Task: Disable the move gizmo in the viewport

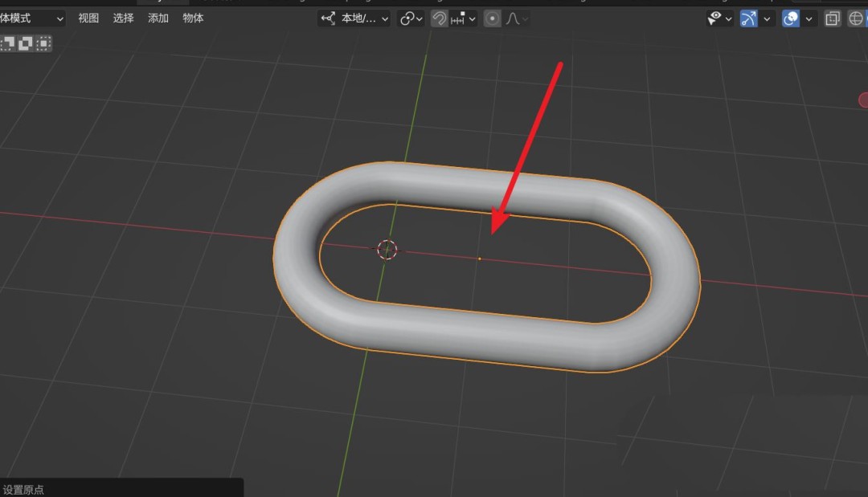Action: point(749,18)
